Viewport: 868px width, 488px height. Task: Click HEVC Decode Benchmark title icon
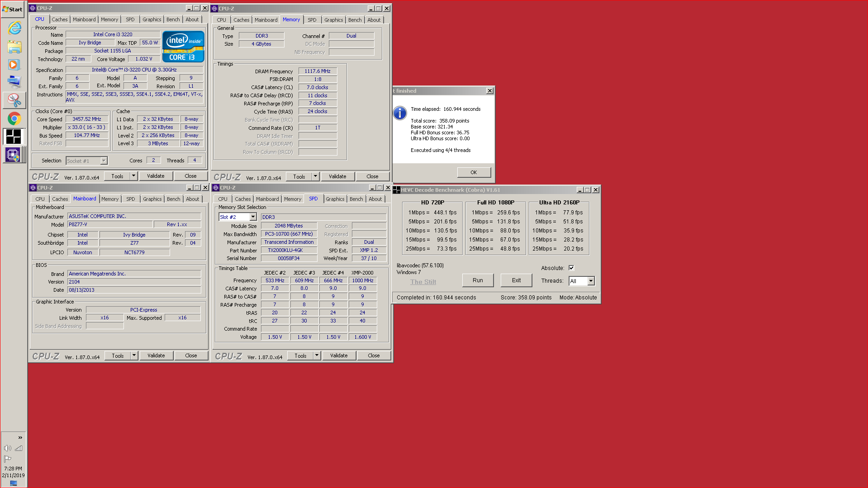(397, 190)
